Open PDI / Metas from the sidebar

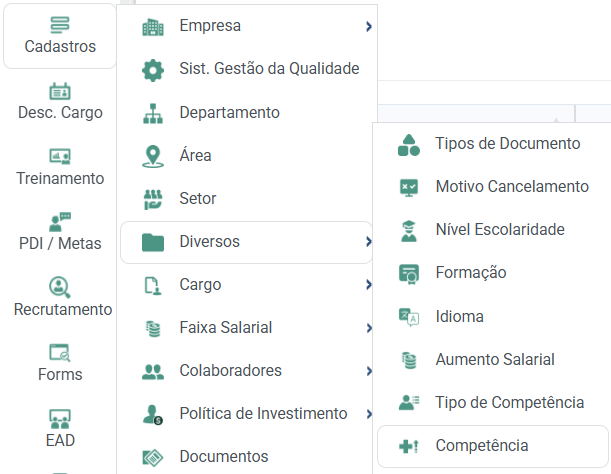[x=60, y=222]
